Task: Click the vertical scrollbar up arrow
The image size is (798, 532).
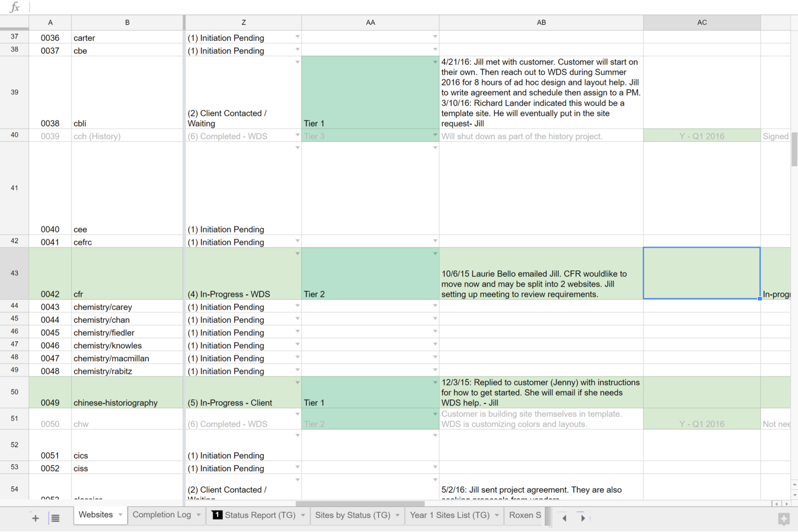Action: [794, 485]
